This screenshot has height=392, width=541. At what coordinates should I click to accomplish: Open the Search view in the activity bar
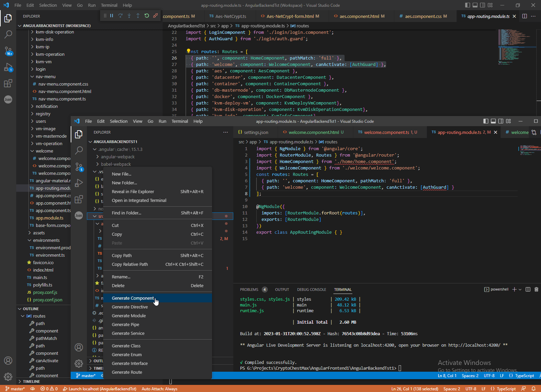[8, 34]
